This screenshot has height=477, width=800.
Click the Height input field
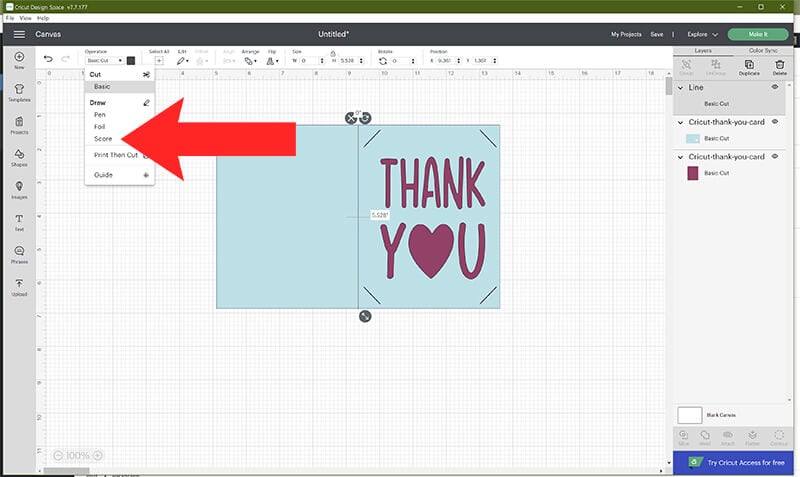pos(348,61)
